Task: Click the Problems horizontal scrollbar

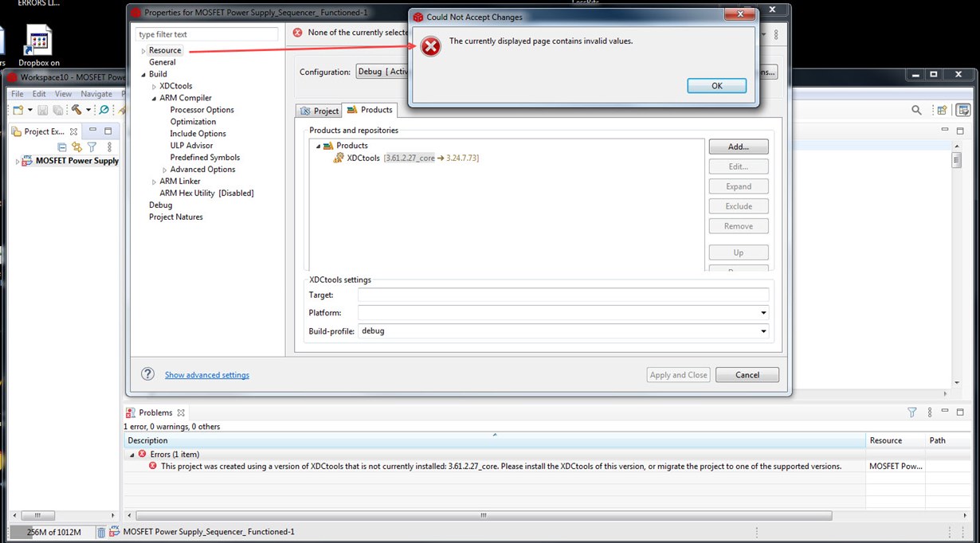Action: pyautogui.click(x=483, y=515)
